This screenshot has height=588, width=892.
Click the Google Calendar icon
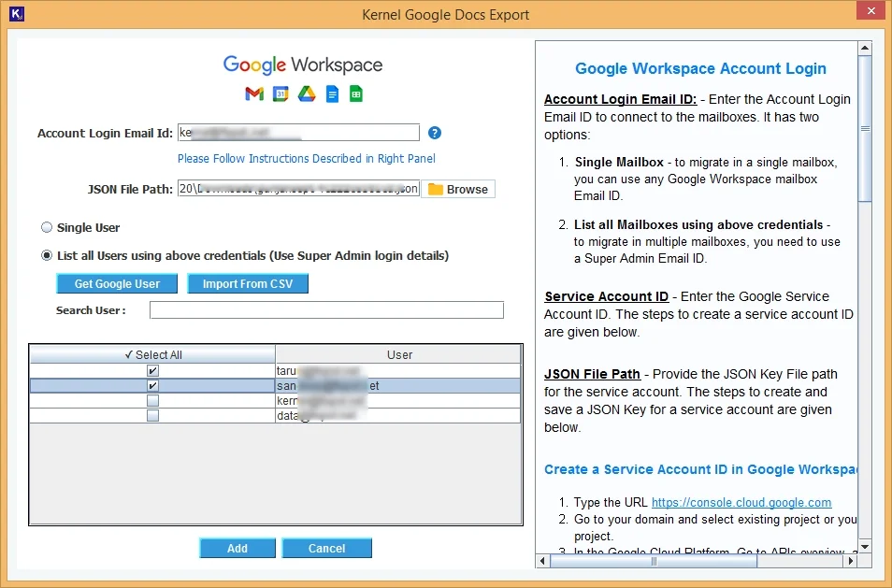280,93
